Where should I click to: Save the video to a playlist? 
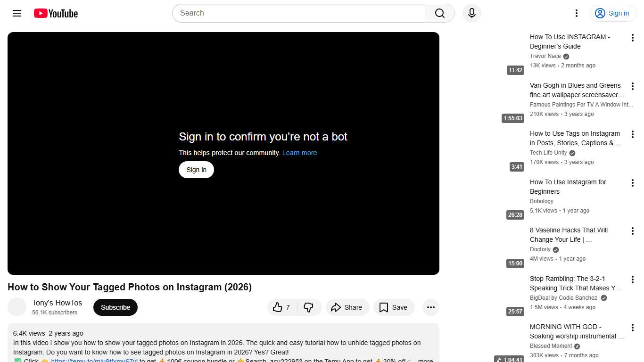point(394,307)
